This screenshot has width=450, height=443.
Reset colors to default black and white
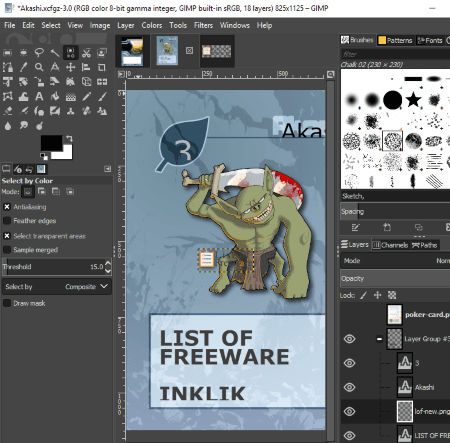pyautogui.click(x=44, y=156)
